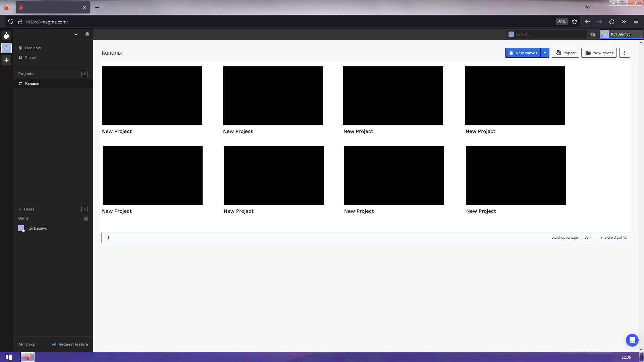This screenshot has height=362, width=644.
Task: Open drawings per page dropdown
Action: point(588,238)
